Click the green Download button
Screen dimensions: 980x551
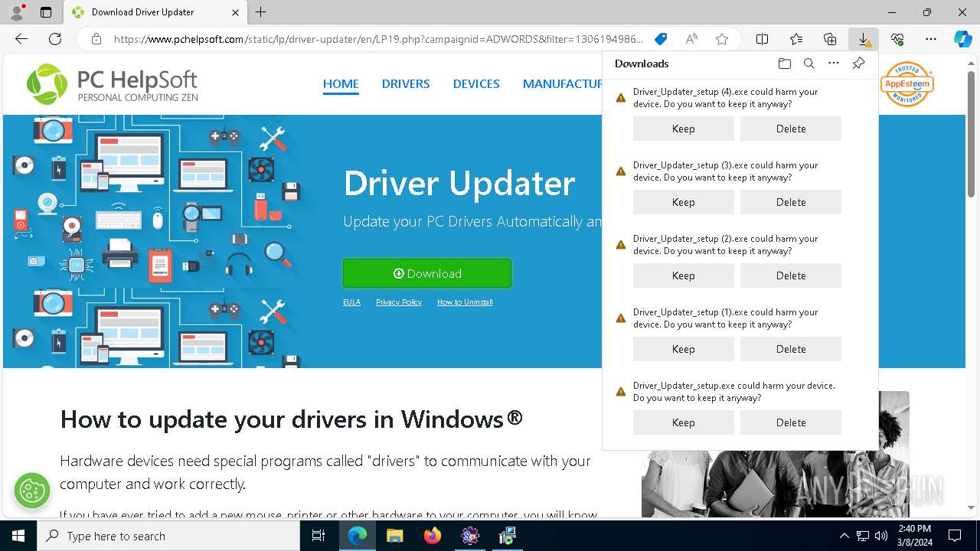(x=427, y=273)
